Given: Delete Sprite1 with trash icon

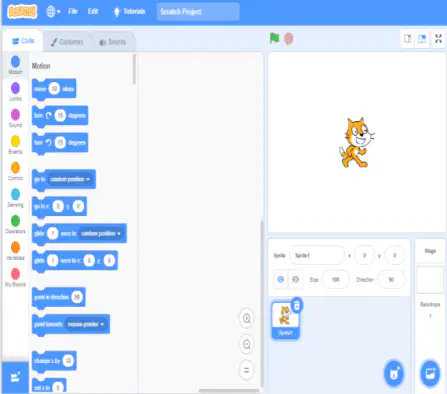Looking at the screenshot, I should tap(297, 305).
